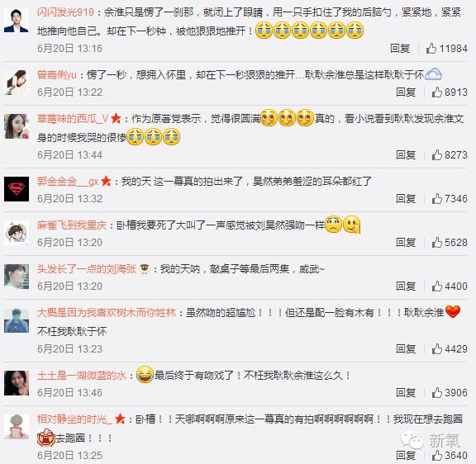Open user 头发长了一点的刘海张 profile
The image size is (476, 464).
87,269
